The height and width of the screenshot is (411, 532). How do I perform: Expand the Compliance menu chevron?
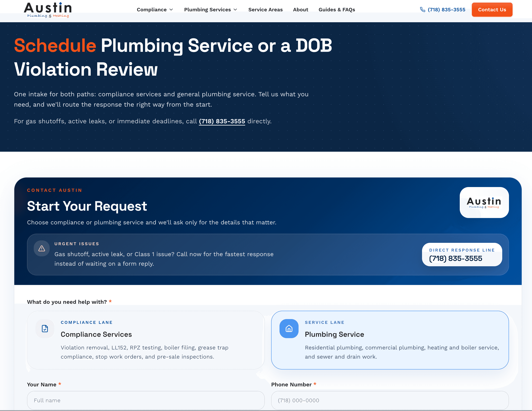(x=171, y=10)
